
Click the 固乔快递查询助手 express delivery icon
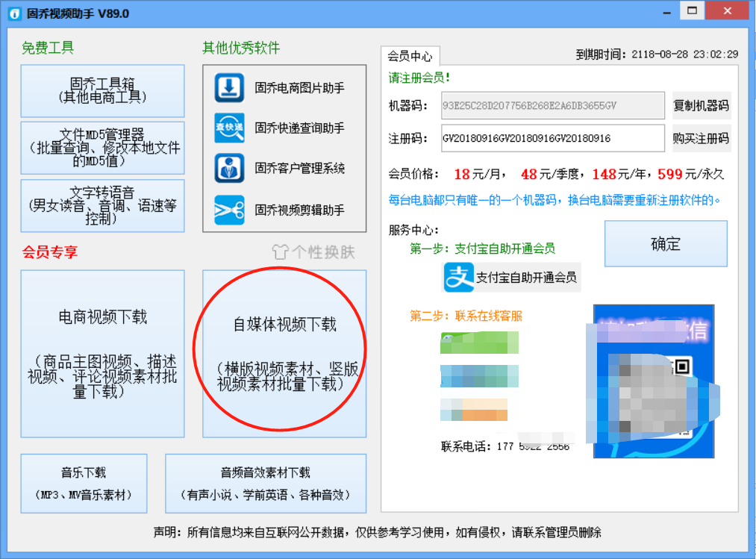pyautogui.click(x=229, y=128)
